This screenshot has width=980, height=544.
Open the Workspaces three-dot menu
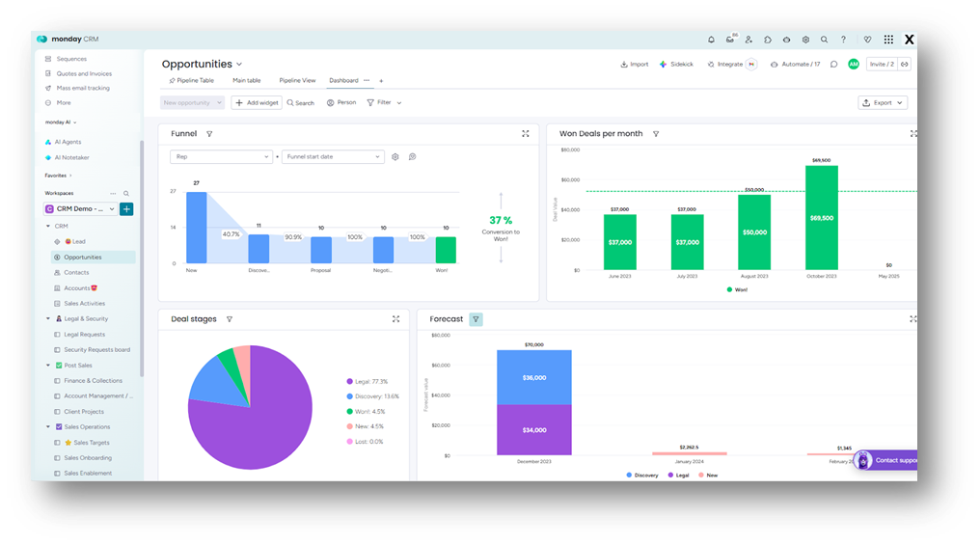(x=113, y=194)
